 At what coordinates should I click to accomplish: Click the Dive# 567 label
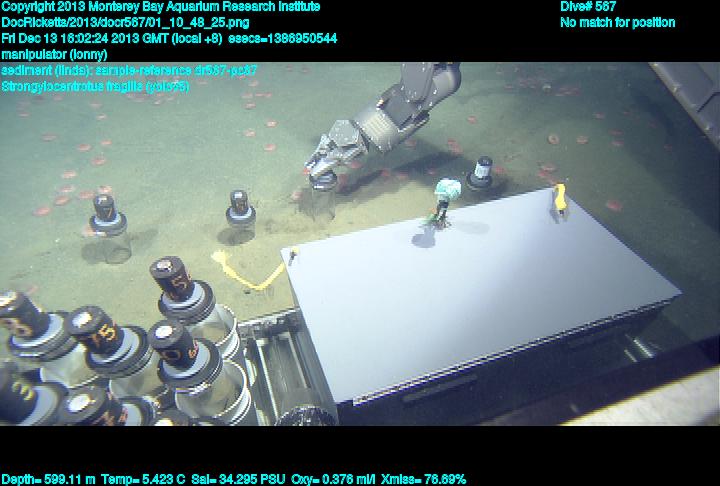[588, 6]
